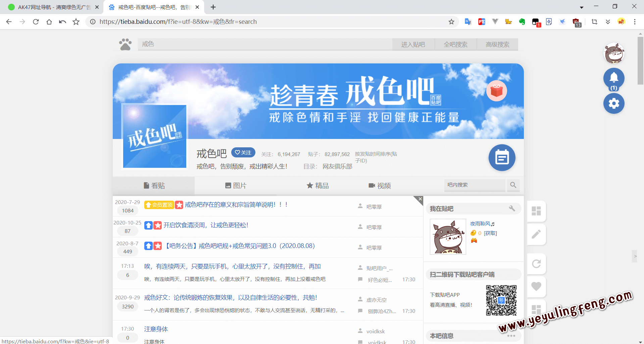Click the refresh icon in floating toolbar
This screenshot has height=344, width=644.
coord(536,264)
